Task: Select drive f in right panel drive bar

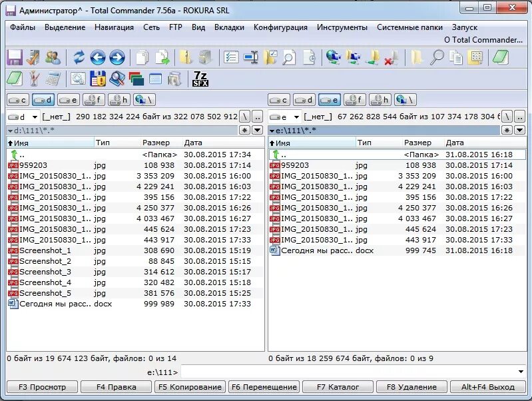Action: click(x=354, y=100)
